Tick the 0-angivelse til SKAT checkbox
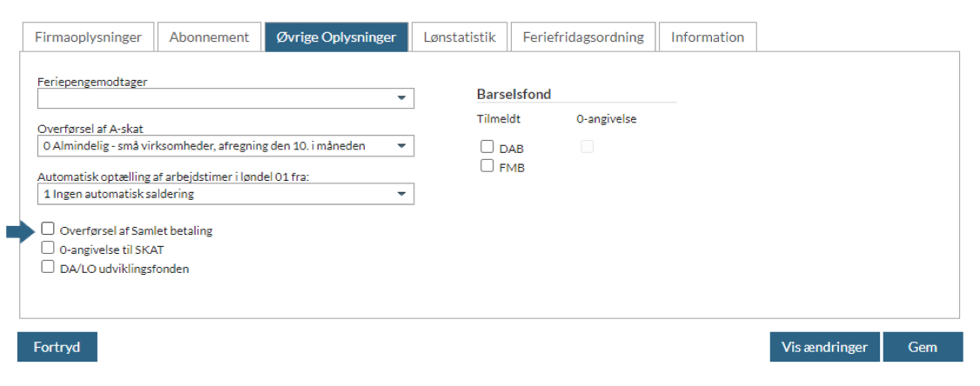 pos(49,248)
